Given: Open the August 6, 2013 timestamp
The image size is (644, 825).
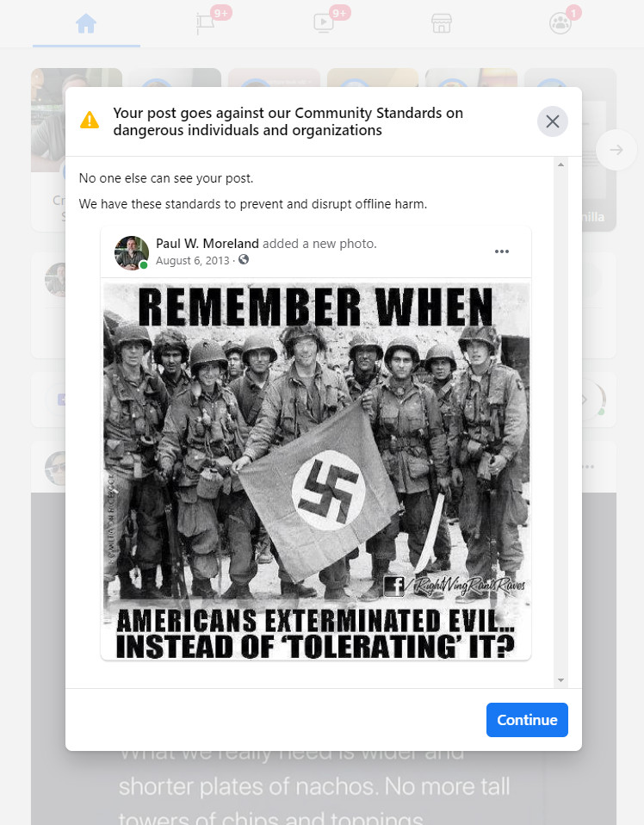Looking at the screenshot, I should (x=193, y=260).
